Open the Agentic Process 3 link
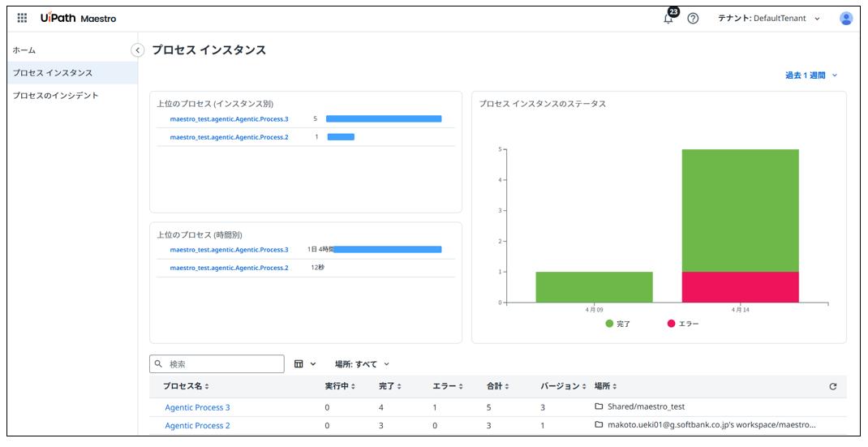 click(x=197, y=407)
